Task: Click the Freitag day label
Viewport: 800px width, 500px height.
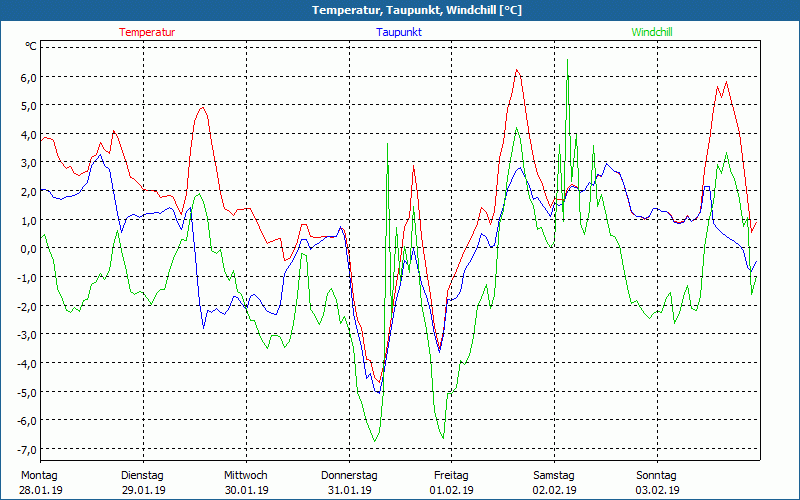Action: pyautogui.click(x=451, y=476)
